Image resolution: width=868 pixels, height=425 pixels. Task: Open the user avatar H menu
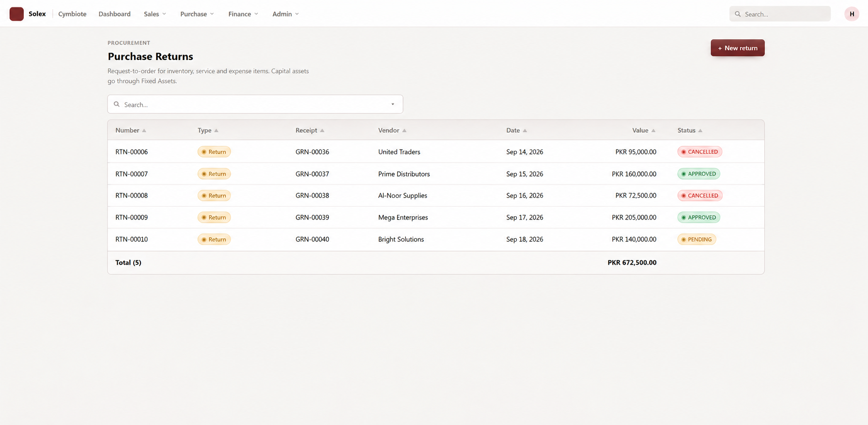coord(852,14)
